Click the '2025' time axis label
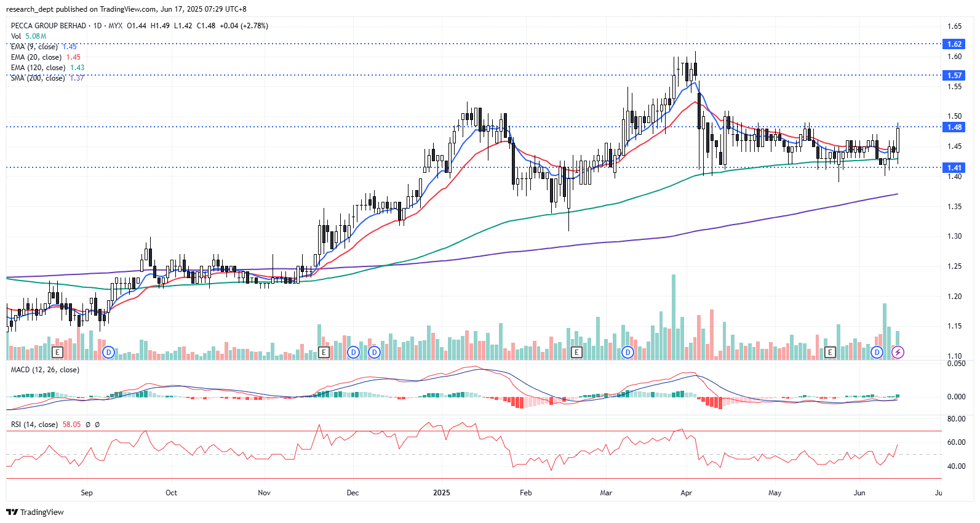This screenshot has height=523, width=980. point(442,493)
